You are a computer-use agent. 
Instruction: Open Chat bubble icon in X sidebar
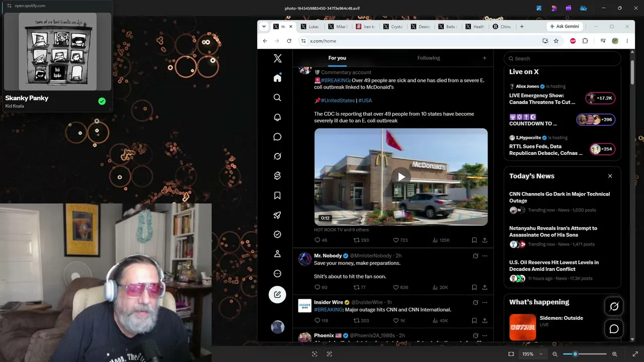pos(277,137)
